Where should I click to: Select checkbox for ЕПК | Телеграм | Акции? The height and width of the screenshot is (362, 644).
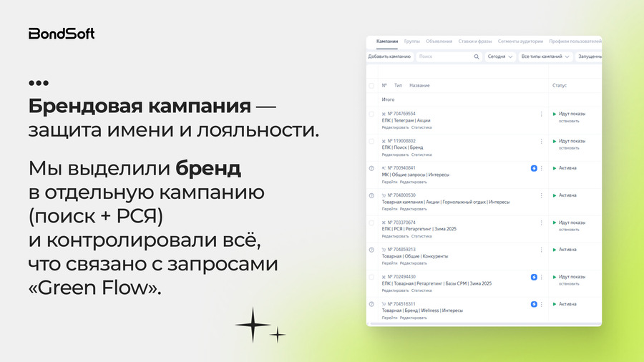pos(371,114)
